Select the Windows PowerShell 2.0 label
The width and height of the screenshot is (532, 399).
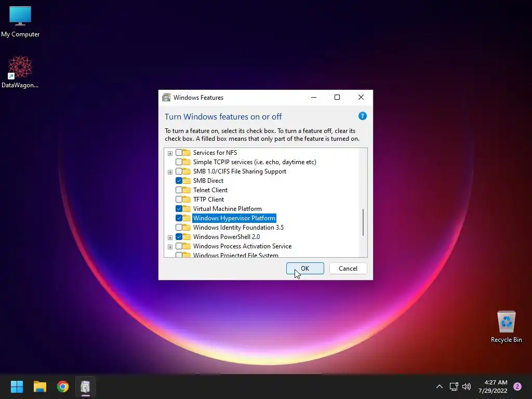227,236
